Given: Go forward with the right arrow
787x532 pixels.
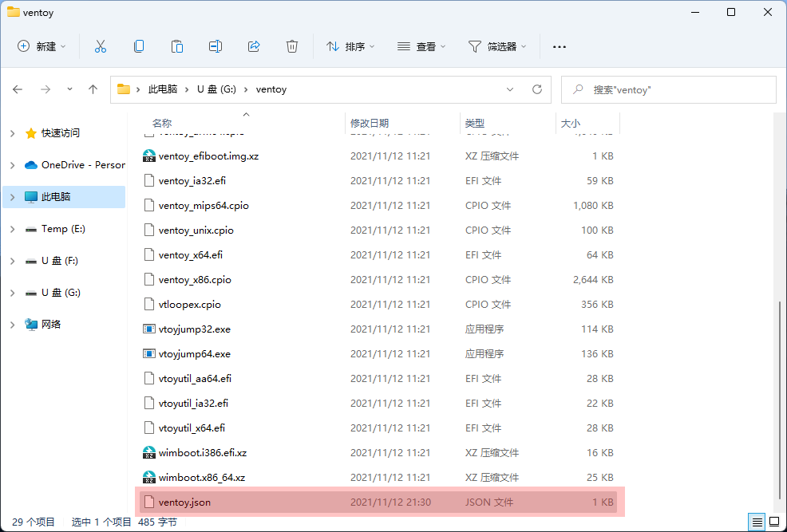Looking at the screenshot, I should pos(45,89).
